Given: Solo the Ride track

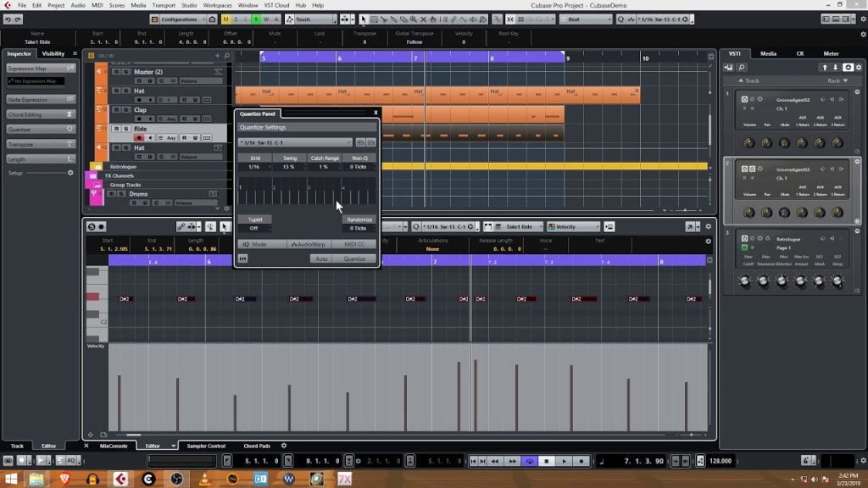Looking at the screenshot, I should 126,128.
